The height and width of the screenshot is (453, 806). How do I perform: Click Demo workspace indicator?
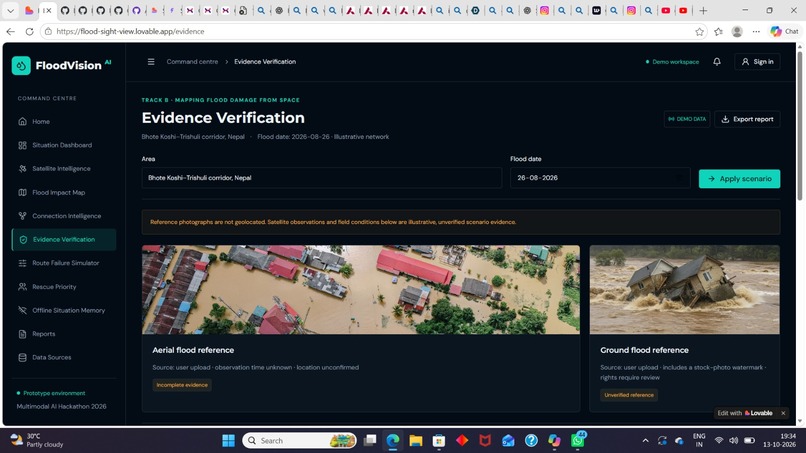click(x=672, y=62)
